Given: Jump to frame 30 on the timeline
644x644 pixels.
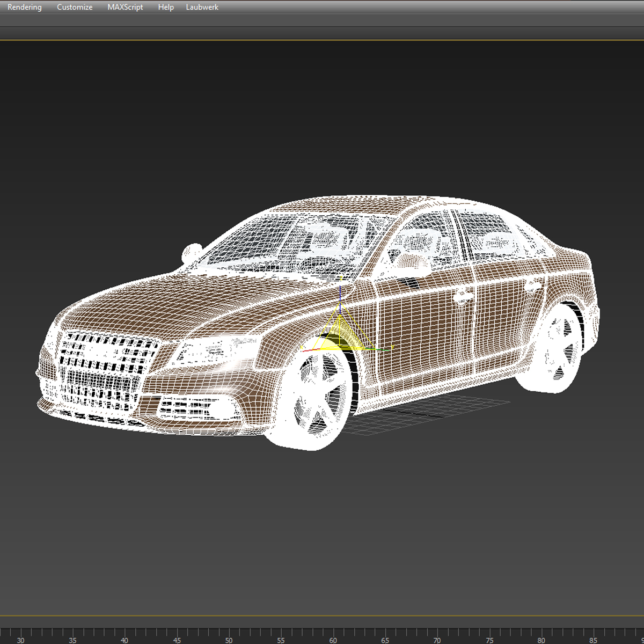Looking at the screenshot, I should click(20, 639).
